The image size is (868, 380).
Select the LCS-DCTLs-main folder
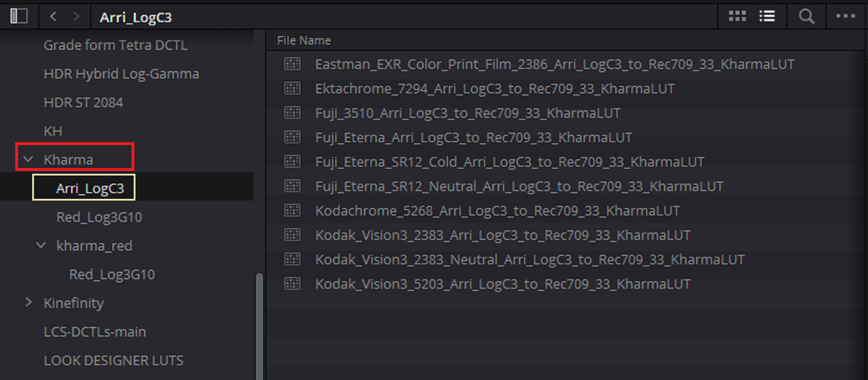point(95,332)
